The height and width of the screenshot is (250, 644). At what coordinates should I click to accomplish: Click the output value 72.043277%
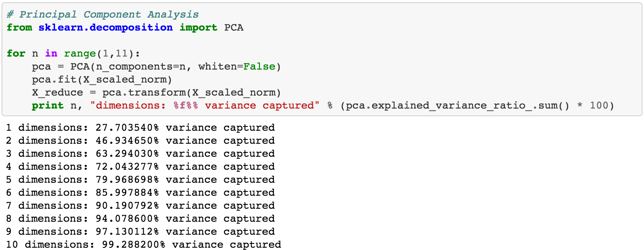(127, 167)
